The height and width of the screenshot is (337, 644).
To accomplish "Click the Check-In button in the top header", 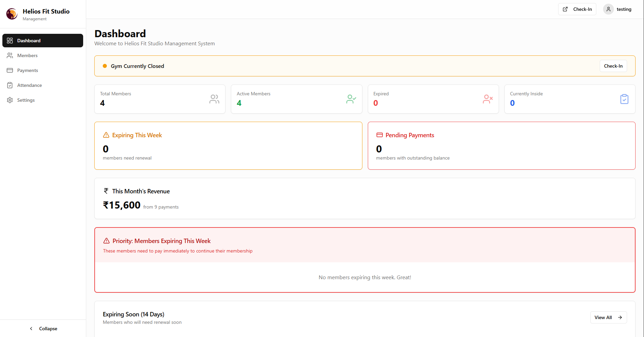I will pos(577,9).
